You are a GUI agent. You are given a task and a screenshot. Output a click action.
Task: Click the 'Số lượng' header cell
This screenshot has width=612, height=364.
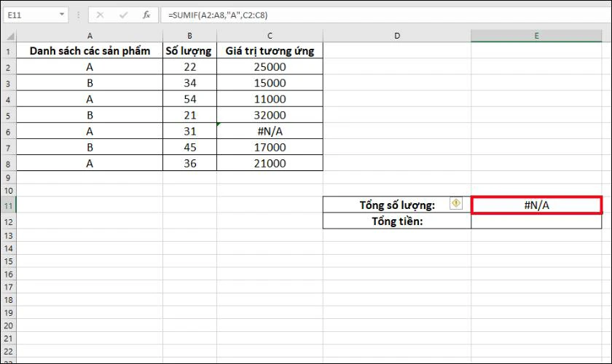(x=189, y=51)
